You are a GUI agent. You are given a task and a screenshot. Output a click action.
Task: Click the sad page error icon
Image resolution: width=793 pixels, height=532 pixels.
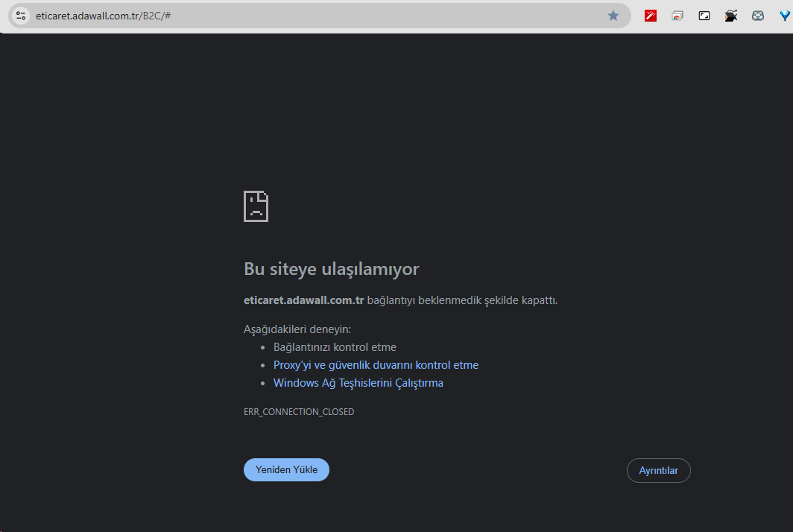(256, 206)
